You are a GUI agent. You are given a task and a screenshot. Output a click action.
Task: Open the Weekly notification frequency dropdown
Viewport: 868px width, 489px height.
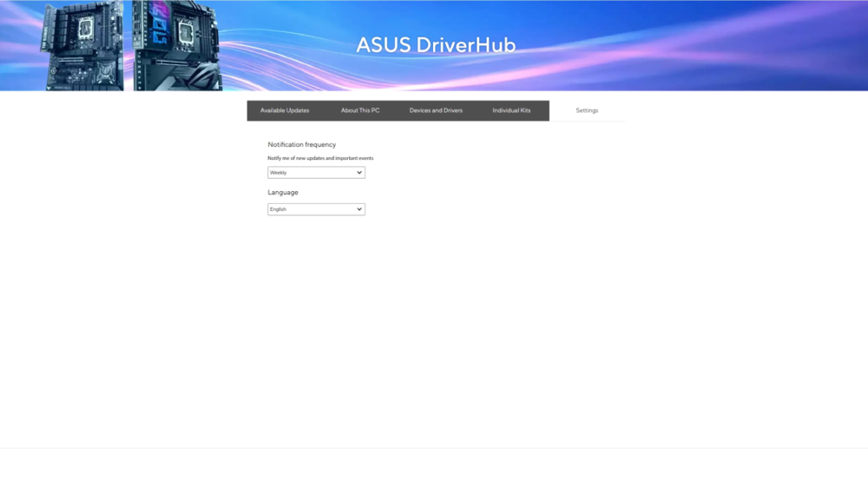(316, 173)
